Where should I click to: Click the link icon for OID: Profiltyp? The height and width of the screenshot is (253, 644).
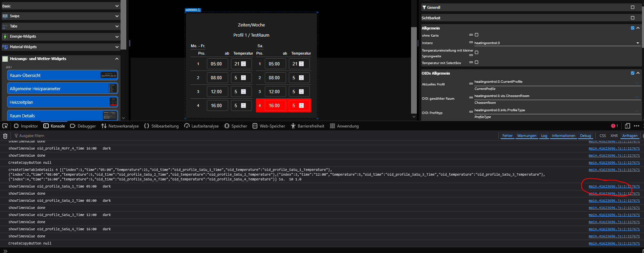471,112
